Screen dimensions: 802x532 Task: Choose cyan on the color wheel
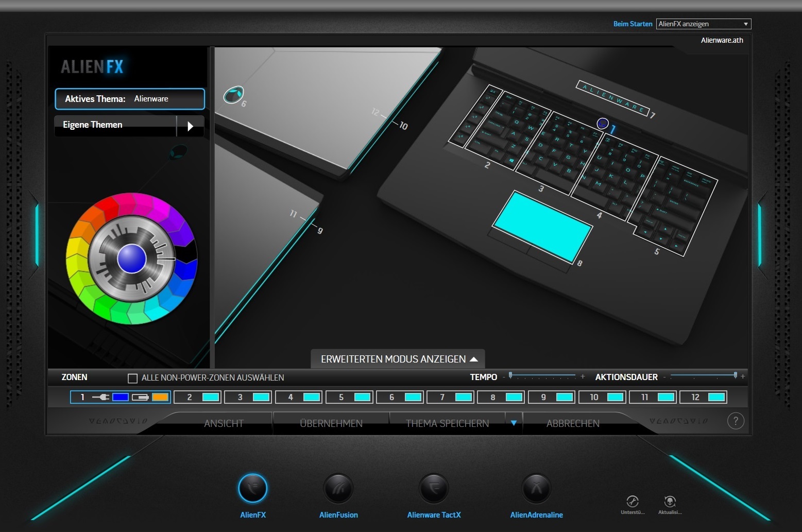[157, 310]
